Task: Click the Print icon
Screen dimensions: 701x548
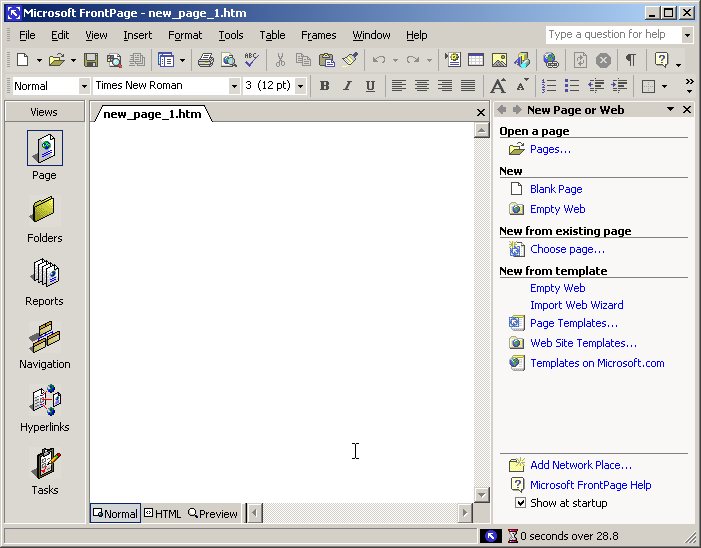Action: pyautogui.click(x=206, y=59)
